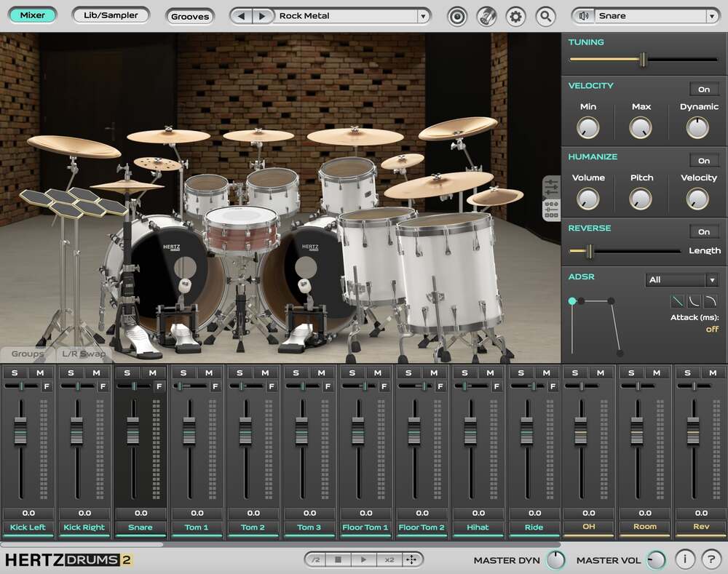The width and height of the screenshot is (728, 574).
Task: Click the L/R Swap button
Action: click(82, 354)
